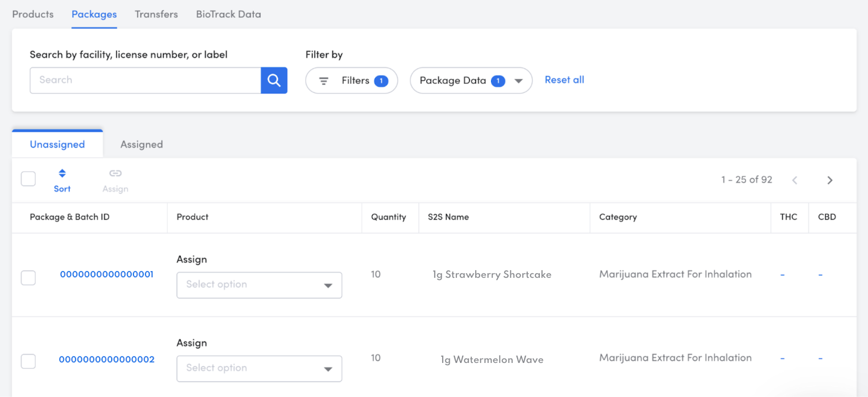Check the box for package 0000000000000002
This screenshot has height=397, width=868.
pos(28,361)
